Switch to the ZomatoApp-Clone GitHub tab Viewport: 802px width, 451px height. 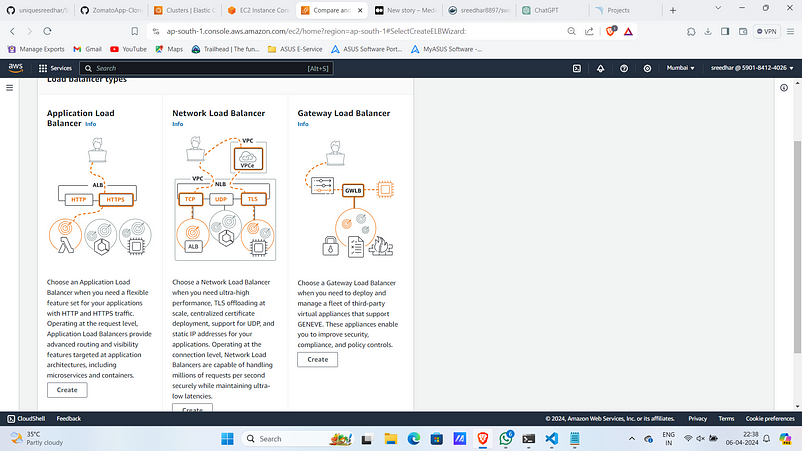tap(112, 10)
